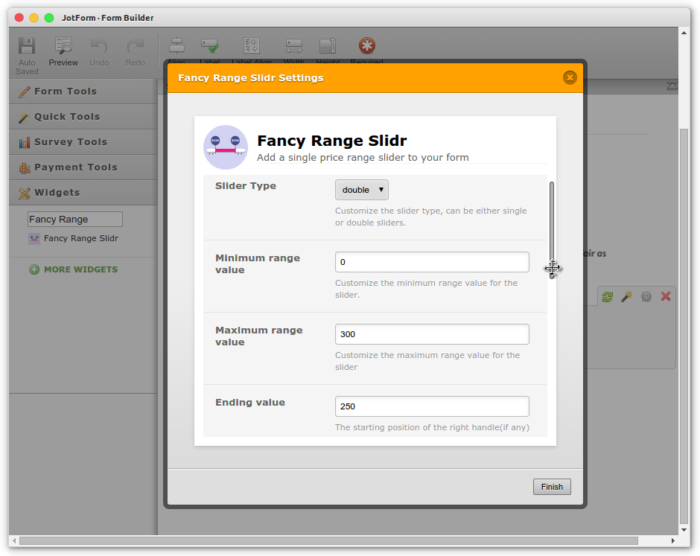Select the Label Align toolbar icon
The image size is (700, 556).
[251, 46]
